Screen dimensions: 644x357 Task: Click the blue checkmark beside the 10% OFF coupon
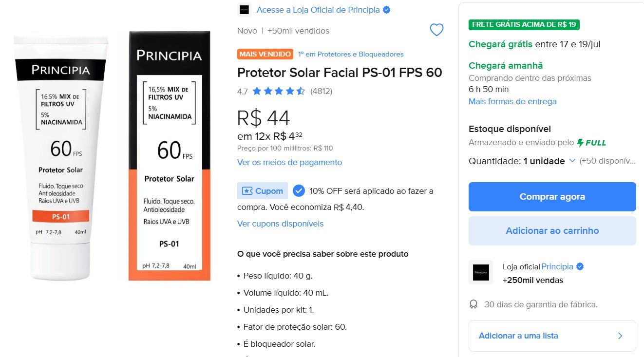[299, 191]
